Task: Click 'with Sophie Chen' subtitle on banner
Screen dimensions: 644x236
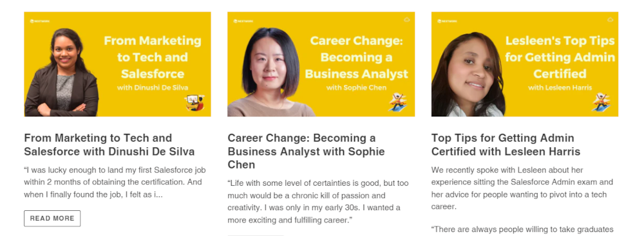Action: click(x=356, y=87)
